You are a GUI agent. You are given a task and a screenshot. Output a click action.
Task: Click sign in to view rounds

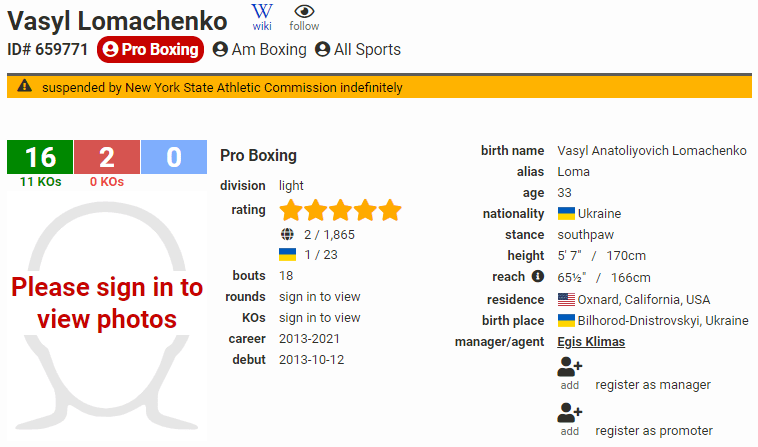[x=320, y=297]
